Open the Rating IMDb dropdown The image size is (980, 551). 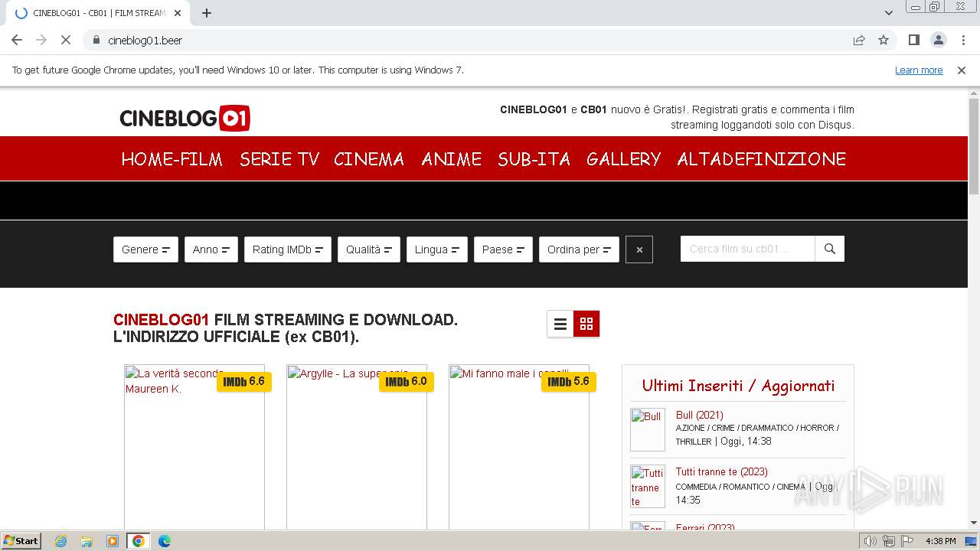pos(288,249)
